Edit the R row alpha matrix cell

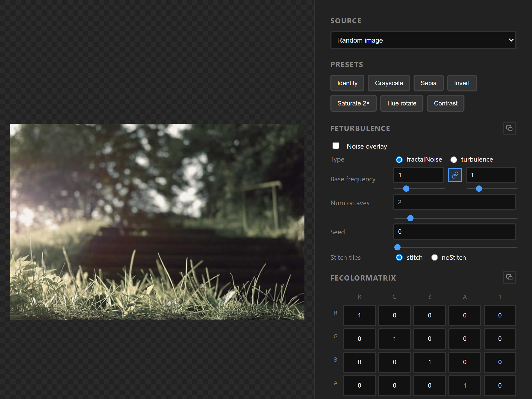tap(464, 315)
